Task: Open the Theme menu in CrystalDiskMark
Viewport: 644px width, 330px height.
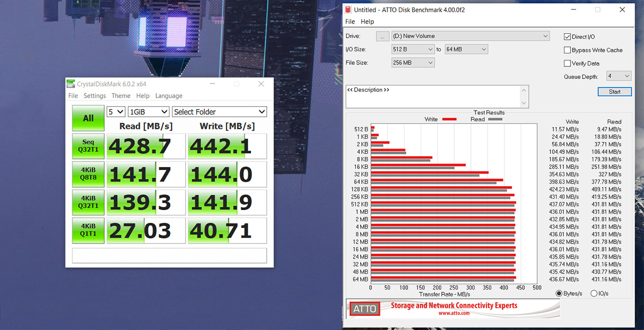Action: coord(121,96)
